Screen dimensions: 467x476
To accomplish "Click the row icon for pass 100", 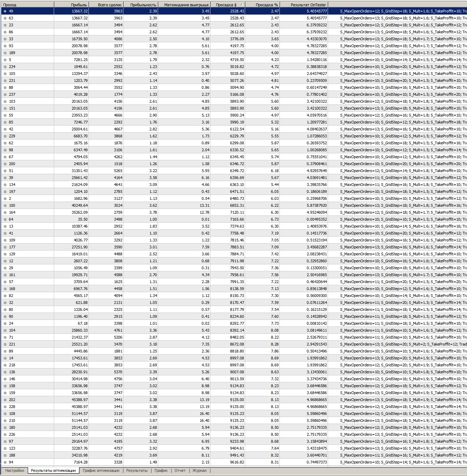I will pos(5,205).
